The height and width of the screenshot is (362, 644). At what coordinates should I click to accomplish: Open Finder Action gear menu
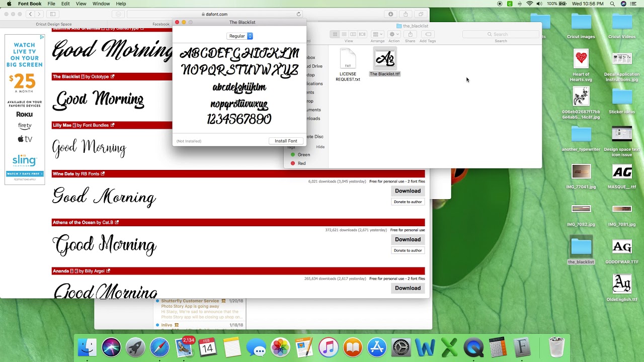[394, 34]
